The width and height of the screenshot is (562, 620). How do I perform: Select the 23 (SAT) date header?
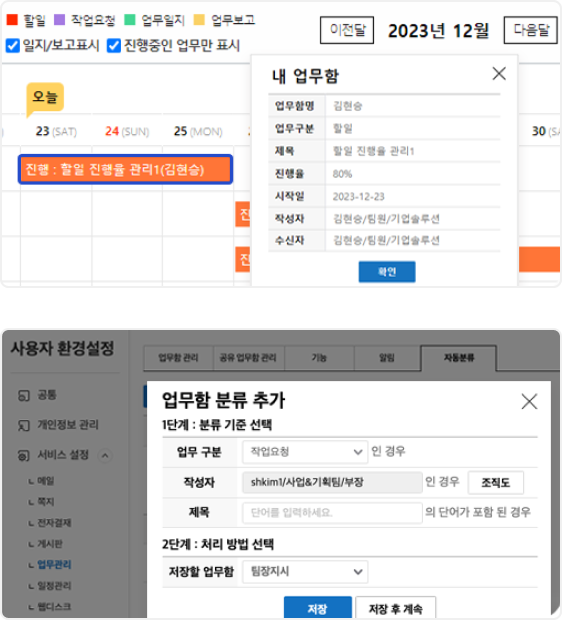tap(56, 131)
